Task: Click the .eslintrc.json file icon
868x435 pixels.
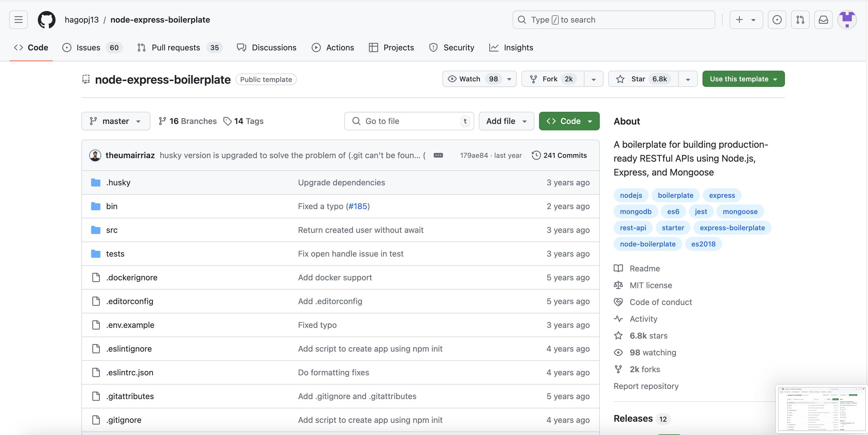Action: point(96,372)
